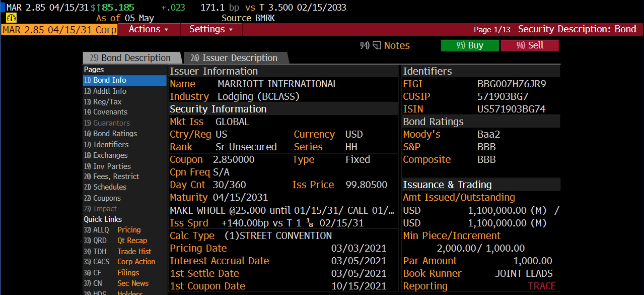
Task: Click the Page 1/13 indicator
Action: [x=492, y=30]
